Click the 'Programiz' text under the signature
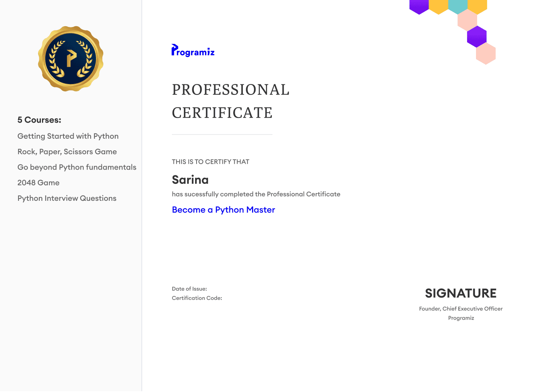The height and width of the screenshot is (392, 555). click(461, 318)
